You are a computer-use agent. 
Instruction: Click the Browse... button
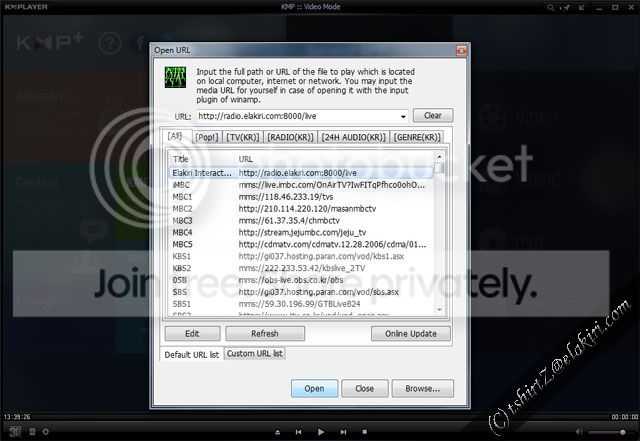pyautogui.click(x=422, y=388)
